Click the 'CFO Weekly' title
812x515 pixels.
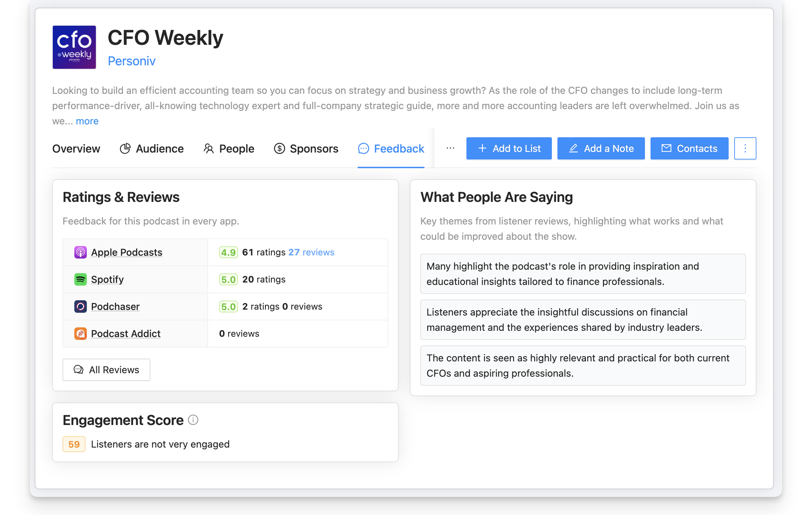click(165, 38)
